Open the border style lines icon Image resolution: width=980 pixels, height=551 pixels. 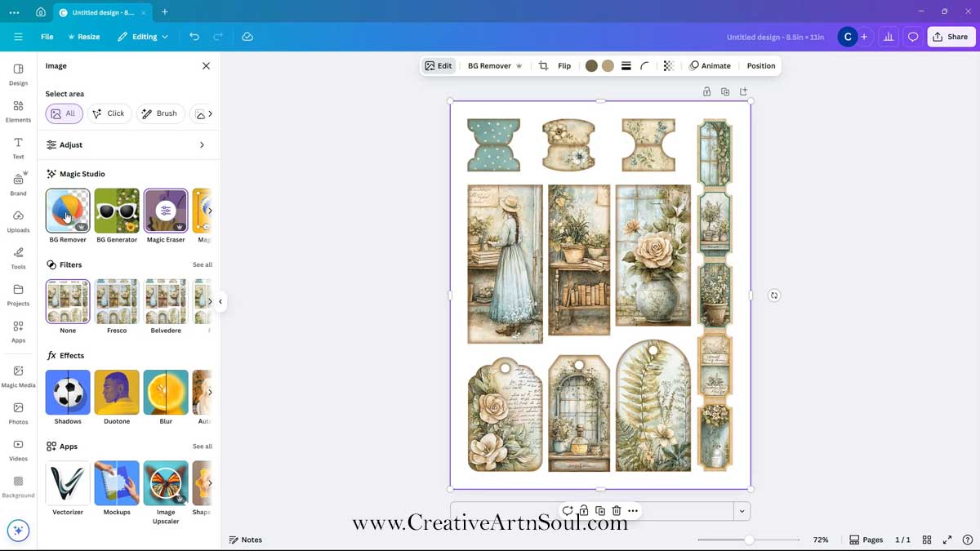pyautogui.click(x=626, y=66)
